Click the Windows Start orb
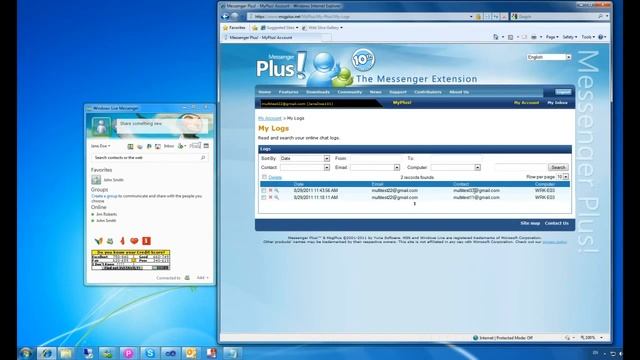The image size is (640, 360). click(25, 353)
